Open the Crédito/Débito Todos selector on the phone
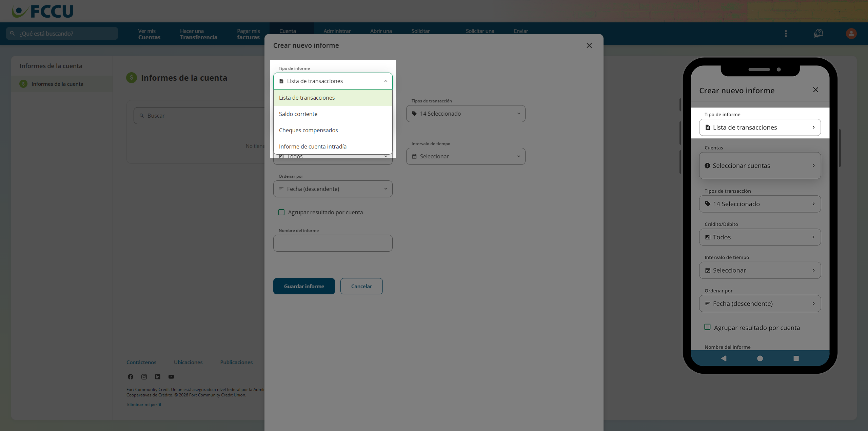Viewport: 868px width, 431px height. (760, 237)
